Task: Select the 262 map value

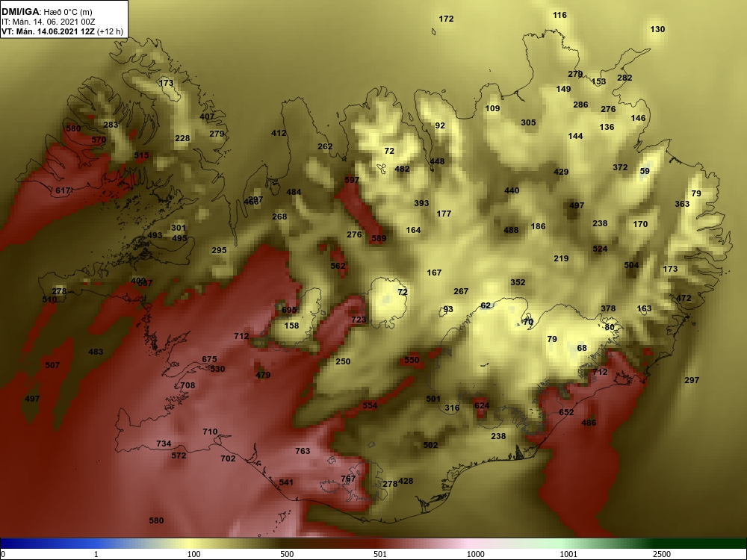Action: [x=325, y=146]
